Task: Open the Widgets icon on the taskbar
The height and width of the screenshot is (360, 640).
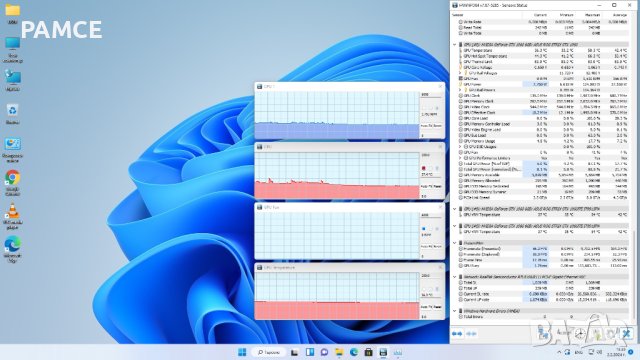Action: coord(310,352)
